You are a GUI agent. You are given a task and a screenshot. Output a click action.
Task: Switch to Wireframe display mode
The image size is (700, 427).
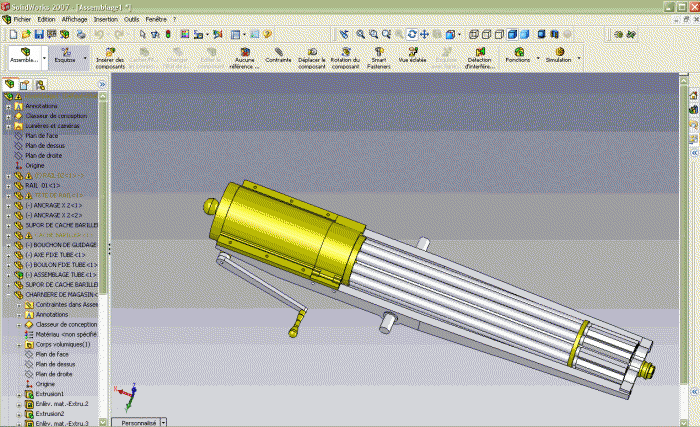click(x=474, y=34)
